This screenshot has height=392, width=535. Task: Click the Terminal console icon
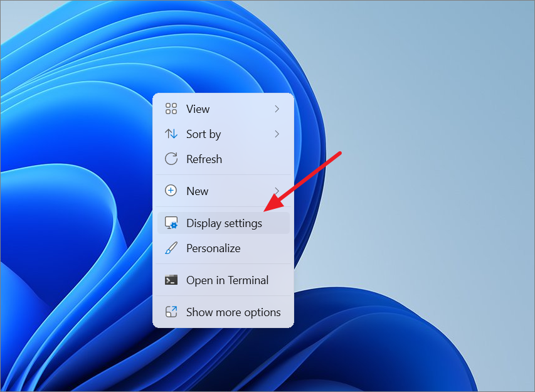pyautogui.click(x=171, y=280)
